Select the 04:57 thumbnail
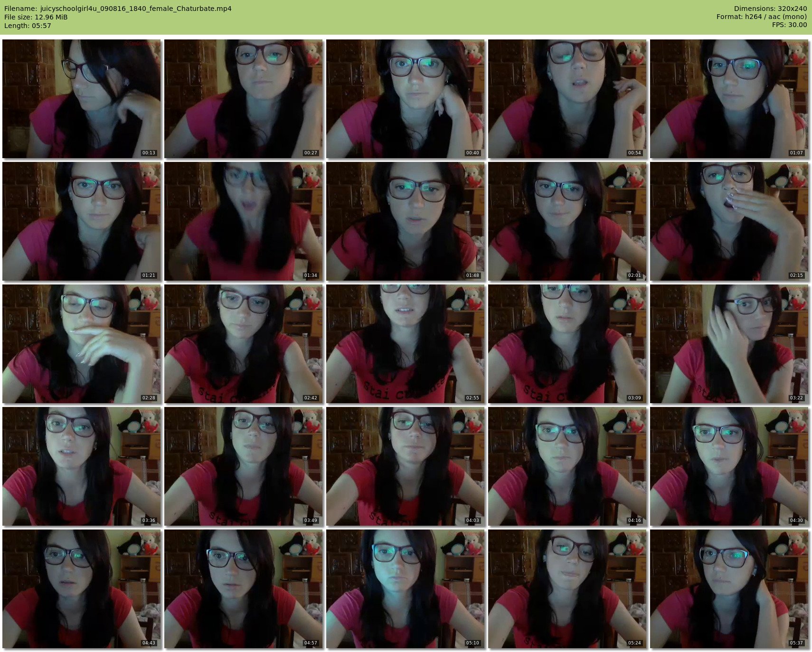This screenshot has width=812, height=652. tap(244, 589)
